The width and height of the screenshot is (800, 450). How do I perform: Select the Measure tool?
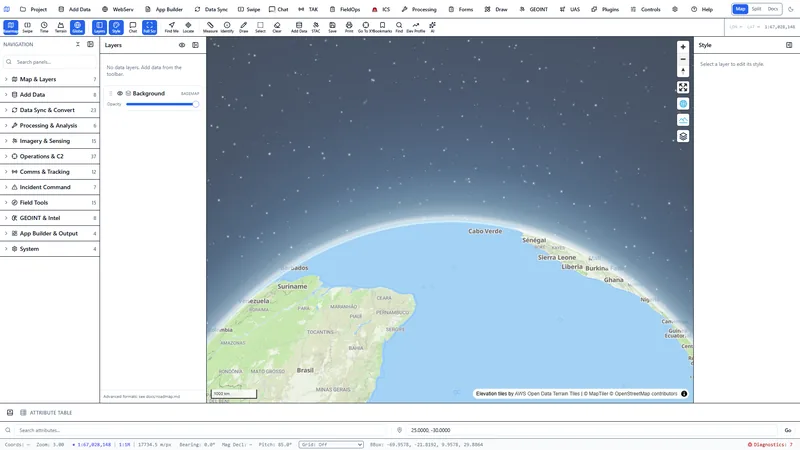(210, 27)
